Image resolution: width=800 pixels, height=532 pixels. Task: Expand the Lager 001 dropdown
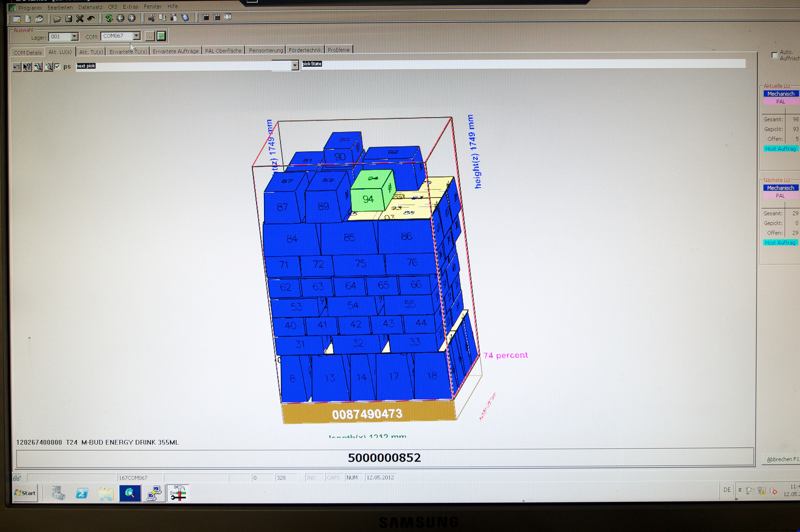pyautogui.click(x=75, y=36)
